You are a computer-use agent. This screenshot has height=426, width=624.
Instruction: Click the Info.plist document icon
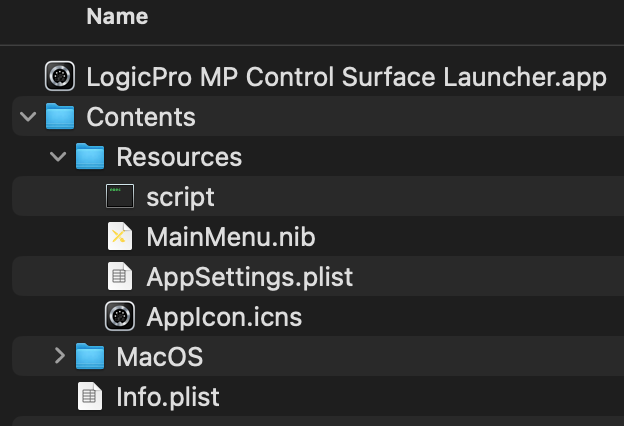click(x=90, y=396)
